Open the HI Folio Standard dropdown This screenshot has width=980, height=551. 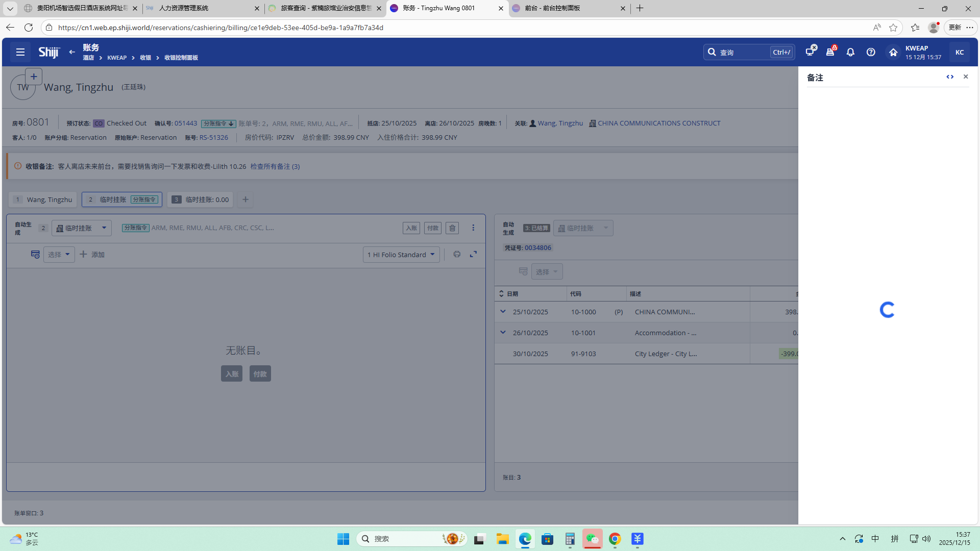(x=401, y=255)
